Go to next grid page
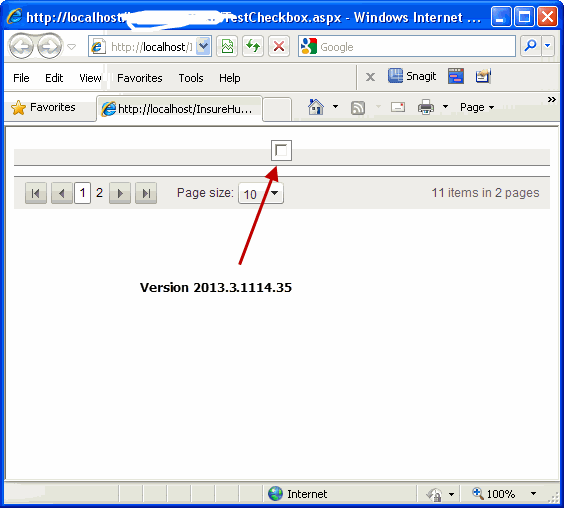This screenshot has height=508, width=564. coord(120,193)
